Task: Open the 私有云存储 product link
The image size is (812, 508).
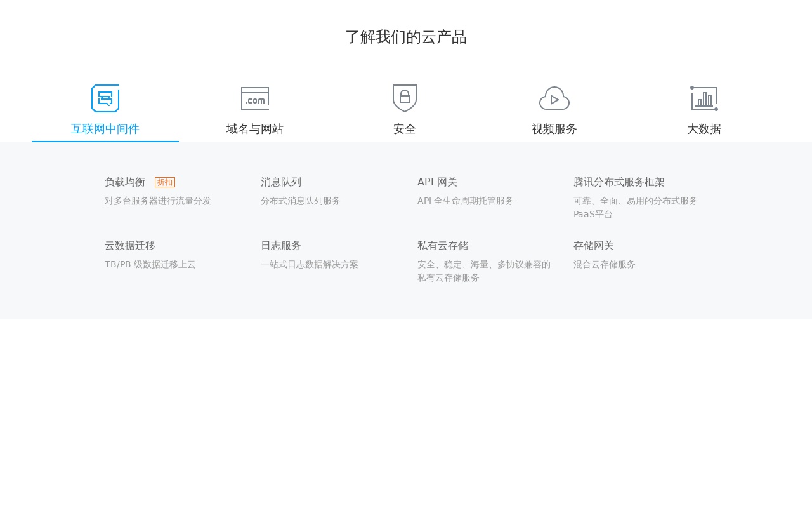Action: point(443,246)
